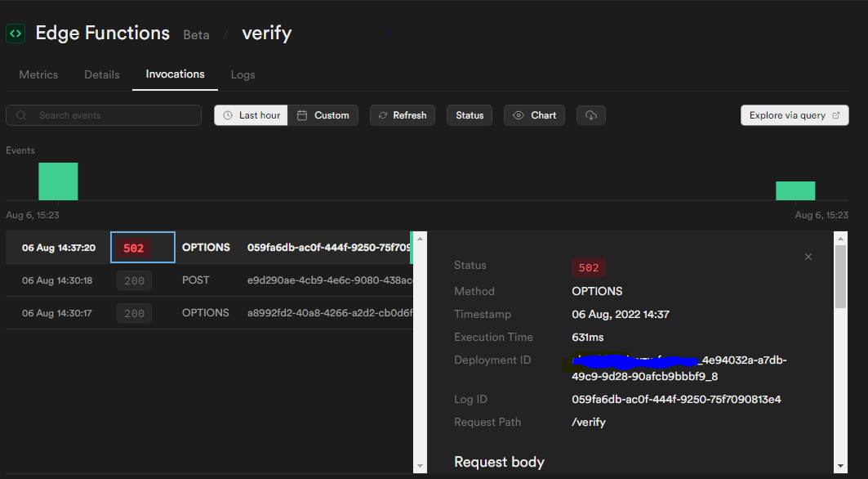Screen dimensions: 868x479
Task: Click up arrow of event list scrollbar
Action: pos(421,239)
